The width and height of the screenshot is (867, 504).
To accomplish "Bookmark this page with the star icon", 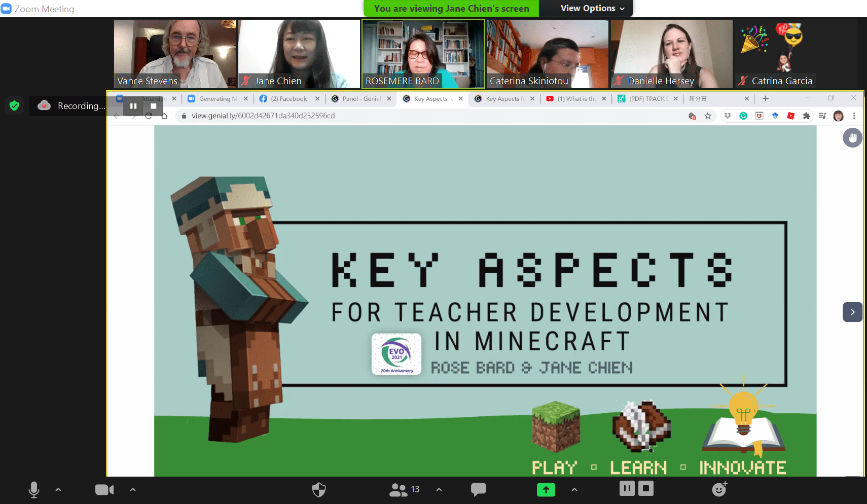I will pyautogui.click(x=708, y=116).
